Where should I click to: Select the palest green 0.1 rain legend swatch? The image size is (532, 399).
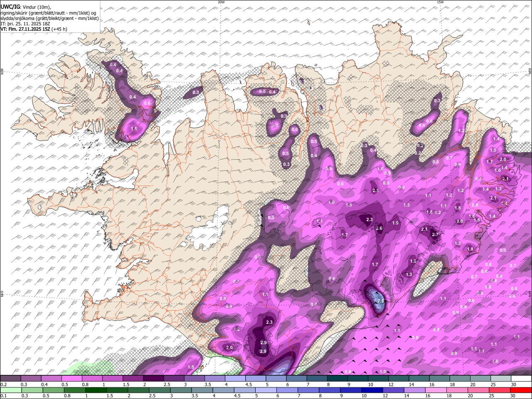click(x=11, y=390)
